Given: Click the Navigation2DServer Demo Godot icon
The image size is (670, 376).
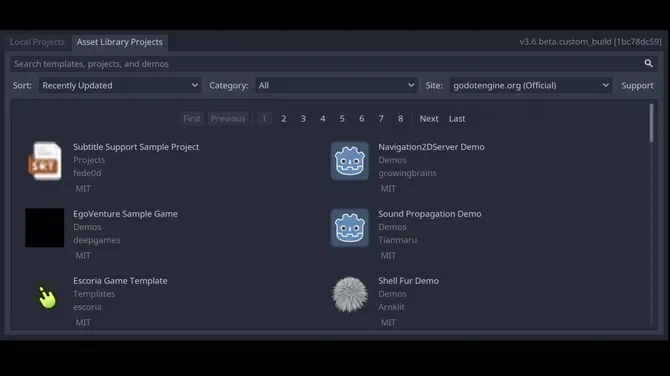Looking at the screenshot, I should click(x=350, y=161).
